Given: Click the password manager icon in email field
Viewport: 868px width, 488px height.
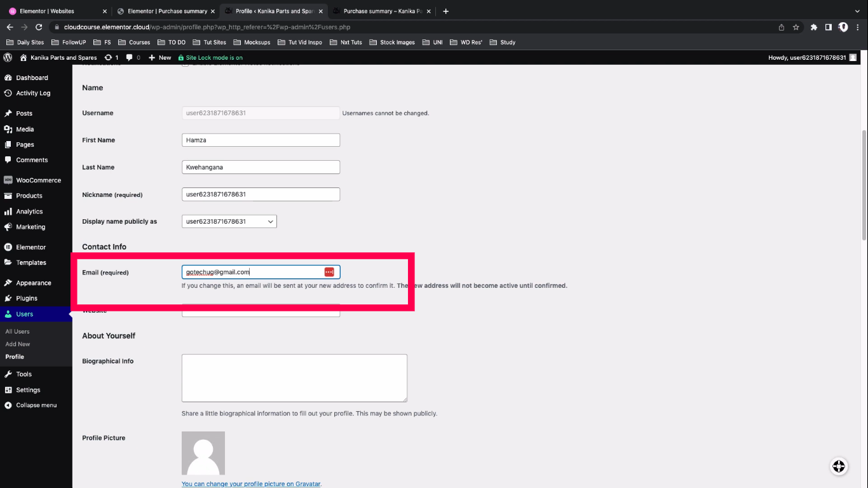Looking at the screenshot, I should tap(329, 272).
